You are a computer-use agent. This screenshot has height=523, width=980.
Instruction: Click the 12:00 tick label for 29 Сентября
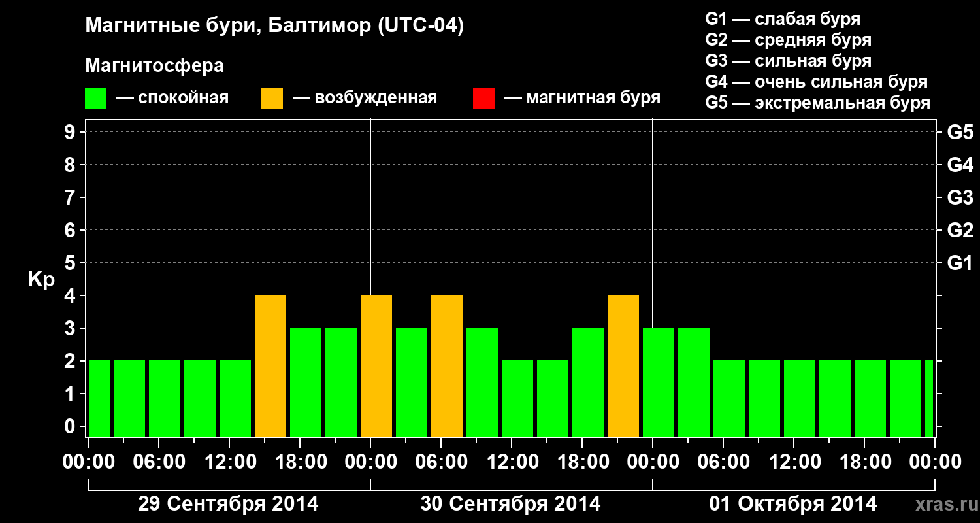tap(229, 462)
